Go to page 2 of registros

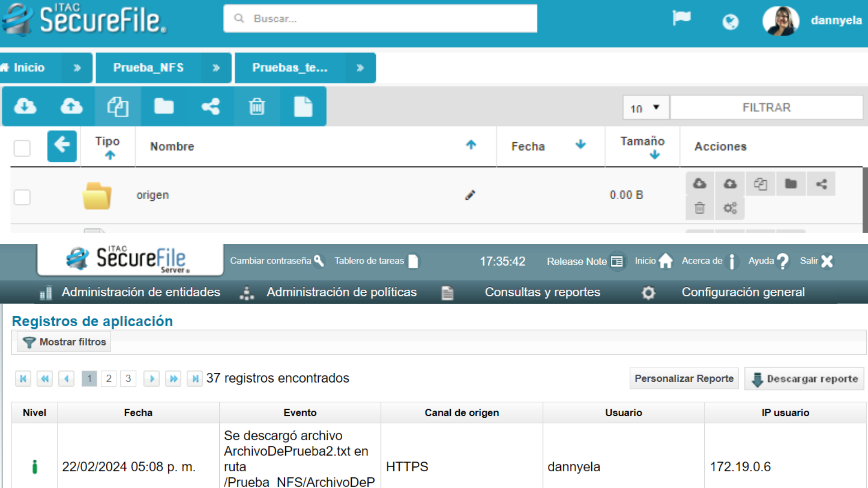click(108, 379)
